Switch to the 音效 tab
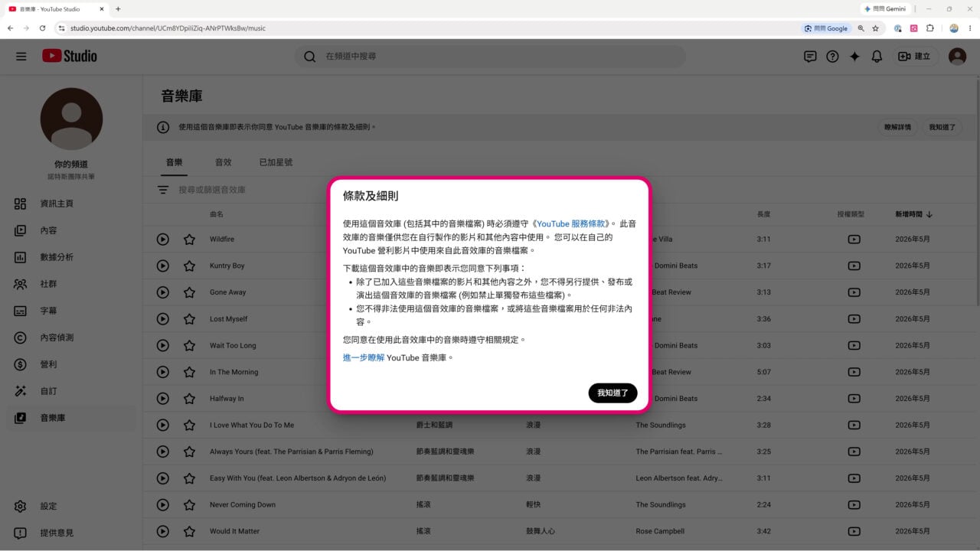This screenshot has height=551, width=980. [x=223, y=162]
